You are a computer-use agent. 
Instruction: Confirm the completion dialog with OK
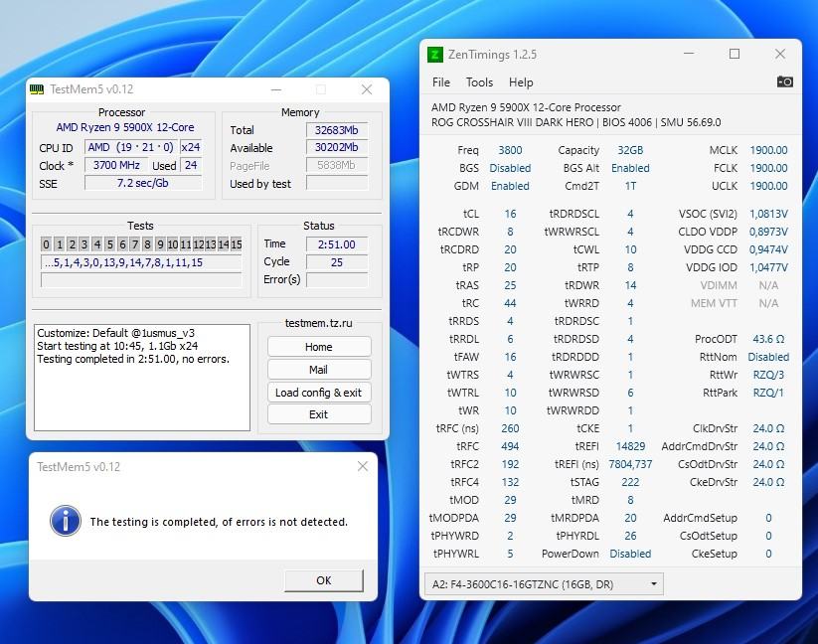point(323,580)
